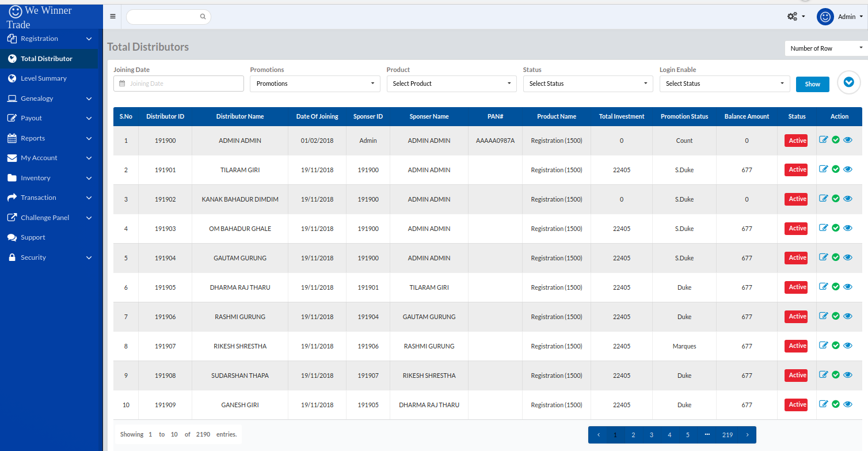Click the search magnifier icon
The width and height of the screenshot is (868, 451).
pyautogui.click(x=203, y=17)
